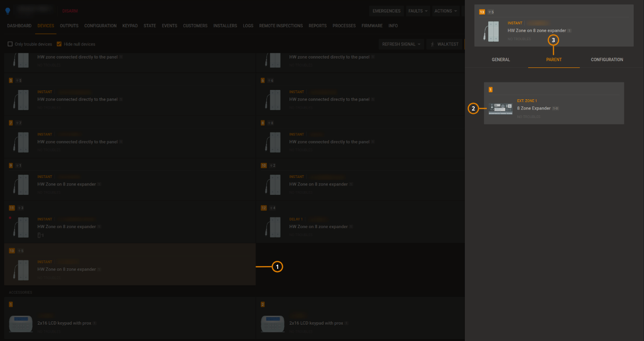The width and height of the screenshot is (644, 341).
Task: Switch to the GENERAL tab
Action: pyautogui.click(x=500, y=59)
